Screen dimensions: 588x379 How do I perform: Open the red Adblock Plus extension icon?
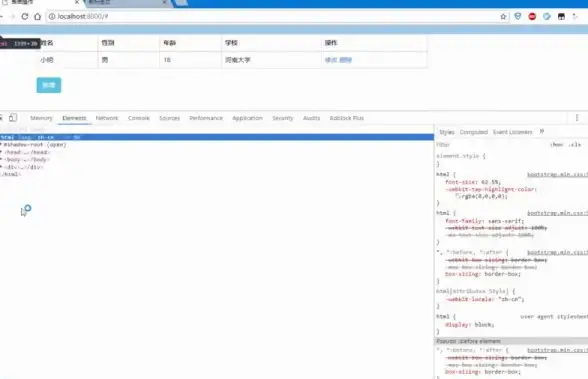tap(532, 16)
